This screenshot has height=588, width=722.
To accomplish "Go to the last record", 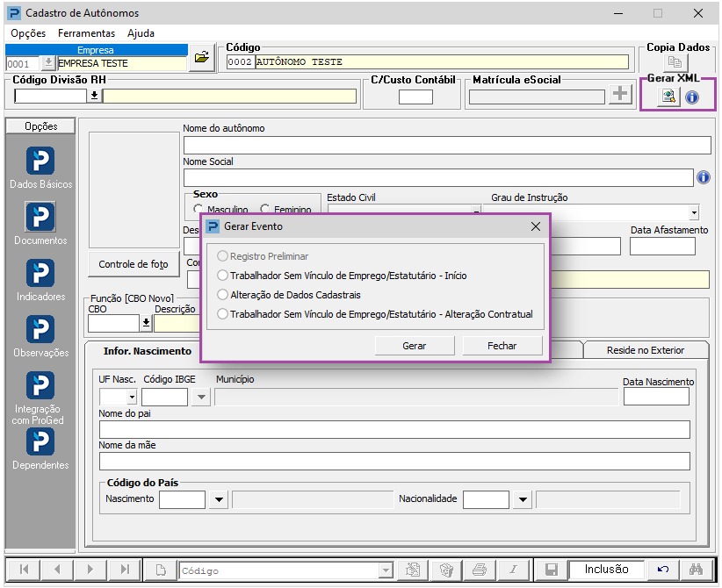I will click(x=125, y=570).
